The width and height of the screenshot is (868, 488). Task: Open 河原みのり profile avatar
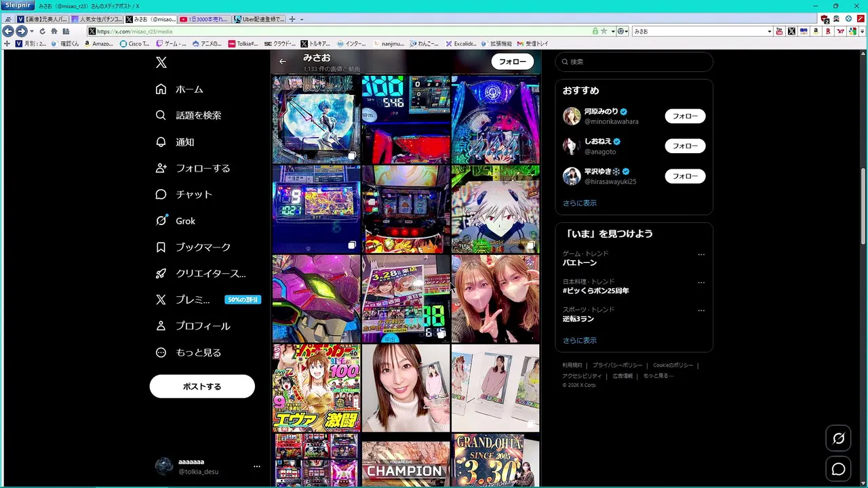click(572, 116)
